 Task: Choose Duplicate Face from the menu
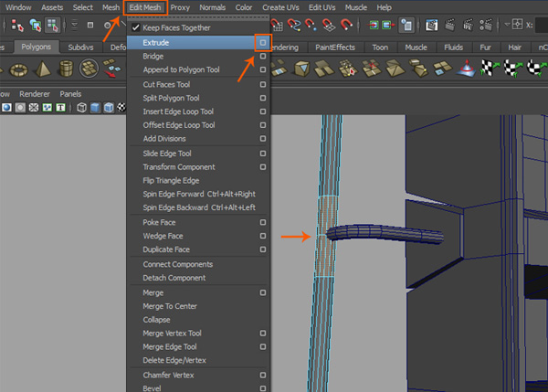[166, 250]
